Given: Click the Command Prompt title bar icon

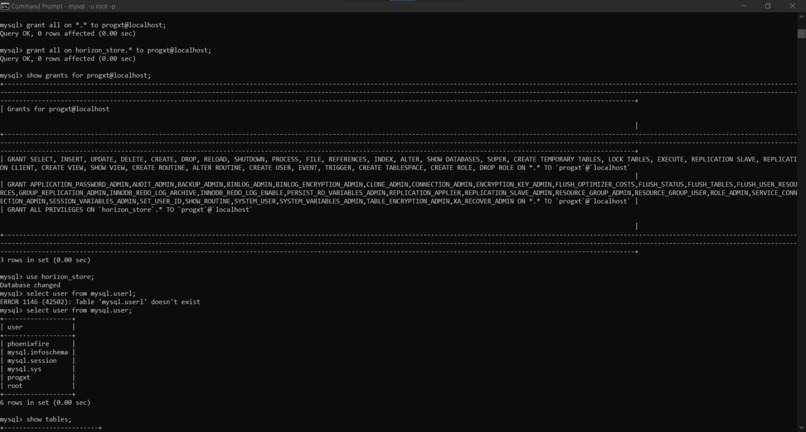Looking at the screenshot, I should [x=5, y=6].
